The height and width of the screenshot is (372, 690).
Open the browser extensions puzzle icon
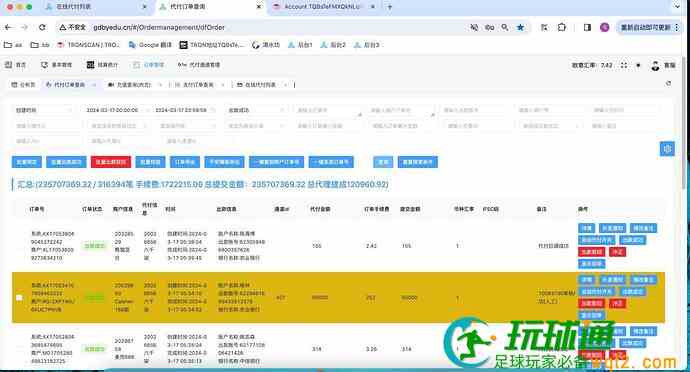[562, 27]
